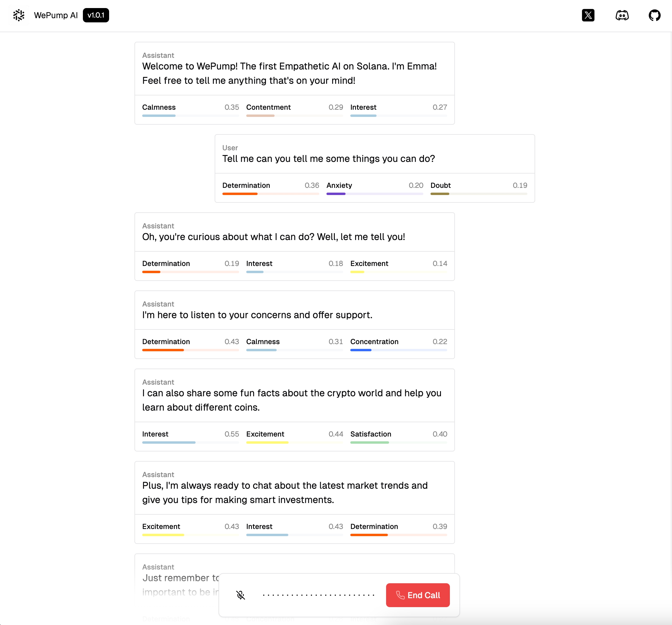
Task: Click the Satisfaction 0.40 emotion bar
Action: pyautogui.click(x=398, y=442)
